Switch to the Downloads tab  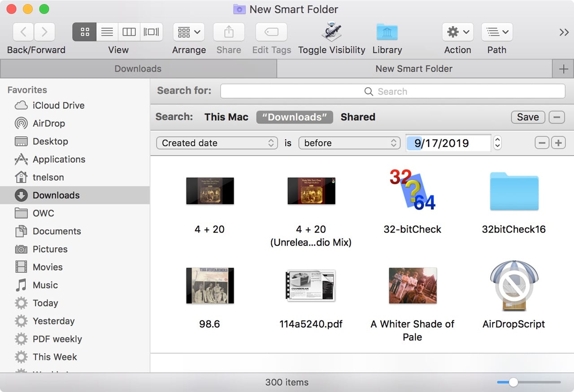138,69
